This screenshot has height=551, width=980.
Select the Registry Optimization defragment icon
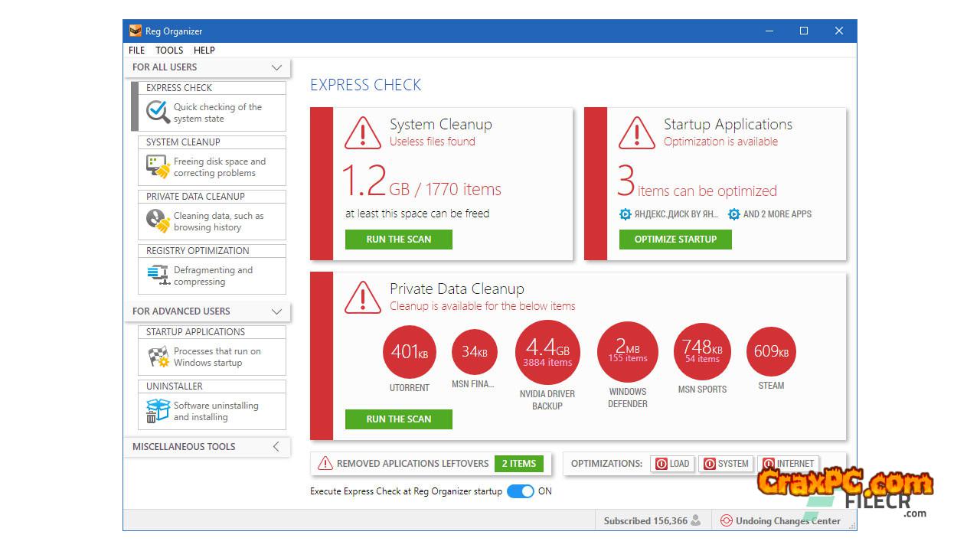point(158,275)
